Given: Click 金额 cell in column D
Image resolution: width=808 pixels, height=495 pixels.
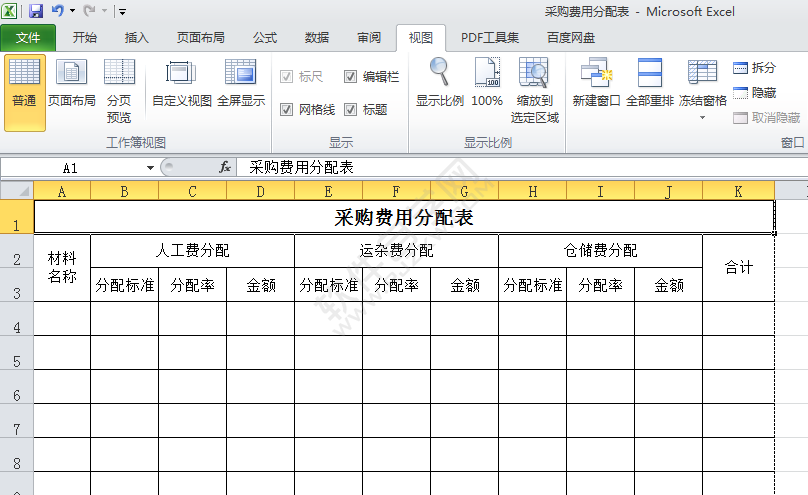Looking at the screenshot, I should coord(260,285).
